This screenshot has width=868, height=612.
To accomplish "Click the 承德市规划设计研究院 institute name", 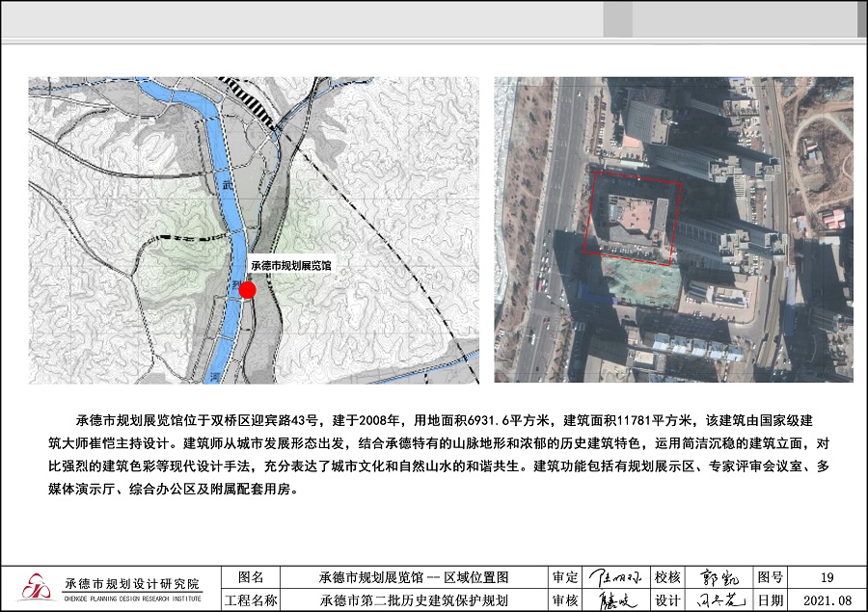I will click(132, 584).
